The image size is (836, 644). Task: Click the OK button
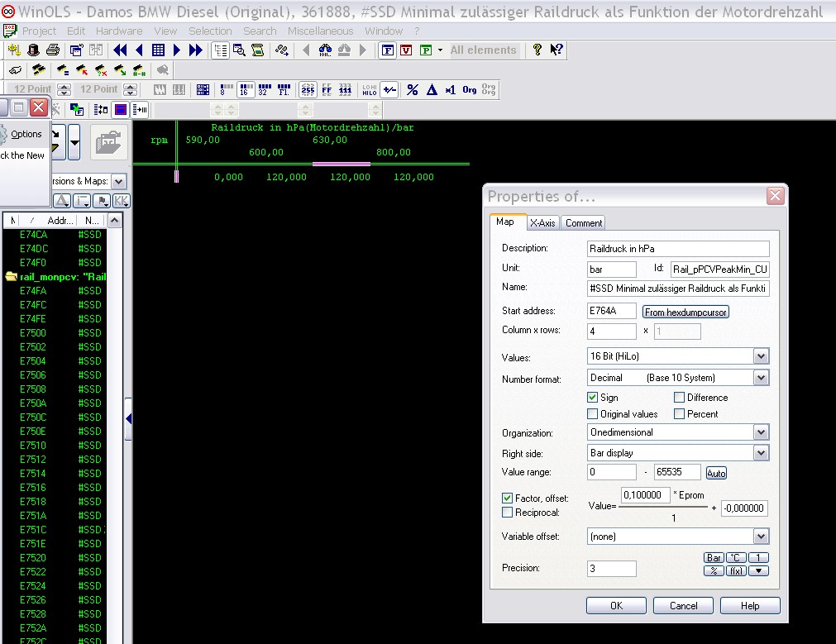pyautogui.click(x=616, y=606)
